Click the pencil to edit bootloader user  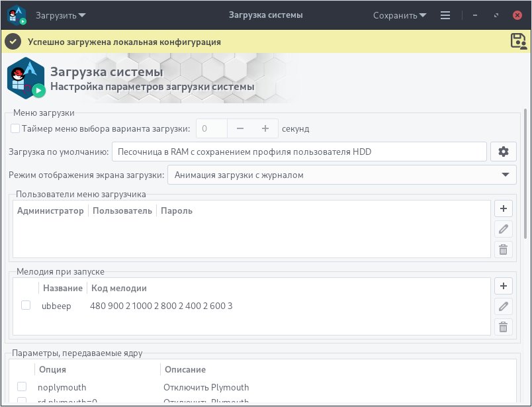pos(504,229)
